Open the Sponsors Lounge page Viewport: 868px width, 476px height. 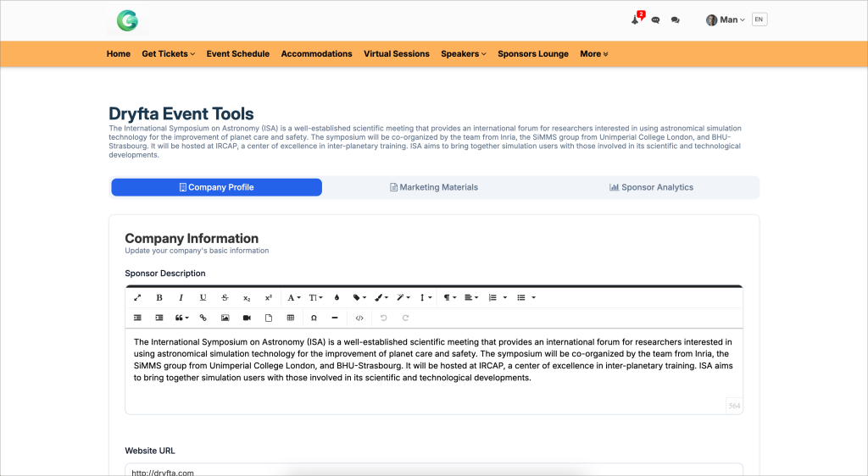[x=533, y=53]
